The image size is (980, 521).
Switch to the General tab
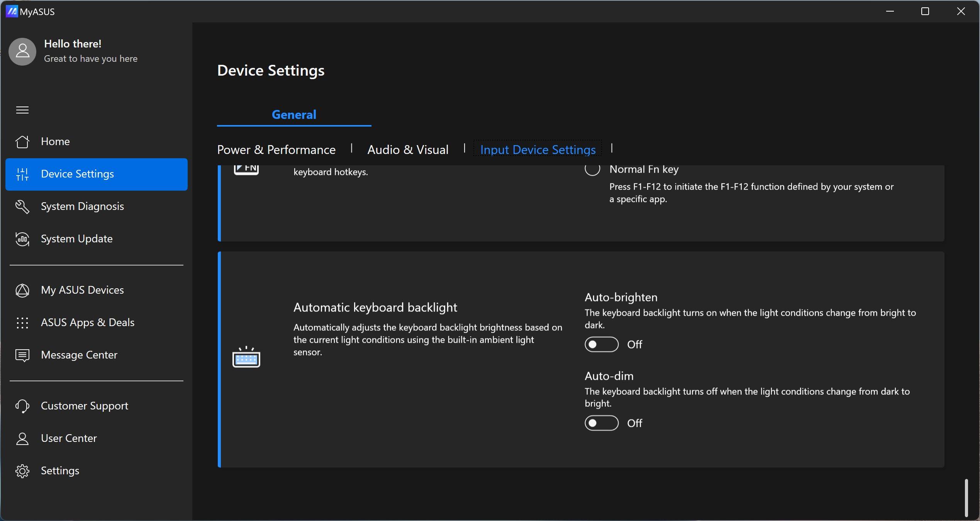[294, 115]
